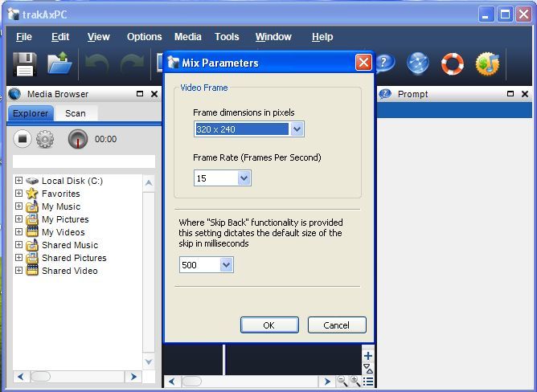Confirm with the OK button

[269, 325]
